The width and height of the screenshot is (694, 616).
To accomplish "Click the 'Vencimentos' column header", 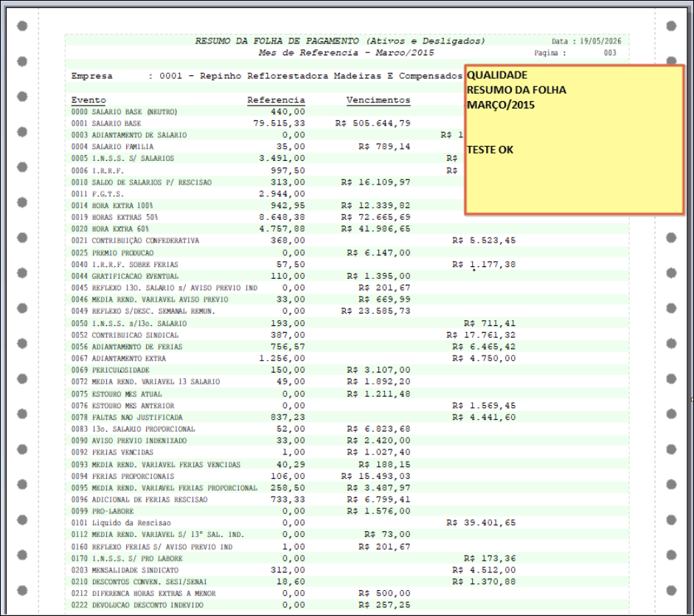I will point(378,100).
